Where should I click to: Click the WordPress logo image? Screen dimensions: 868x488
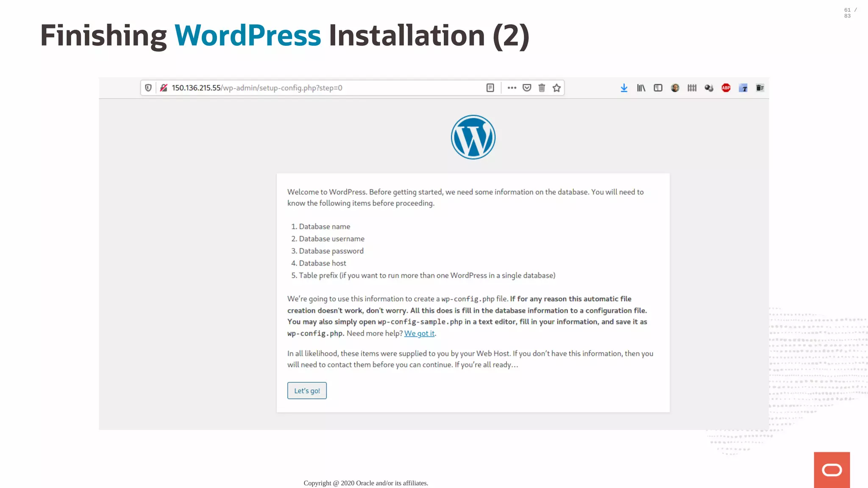point(473,137)
